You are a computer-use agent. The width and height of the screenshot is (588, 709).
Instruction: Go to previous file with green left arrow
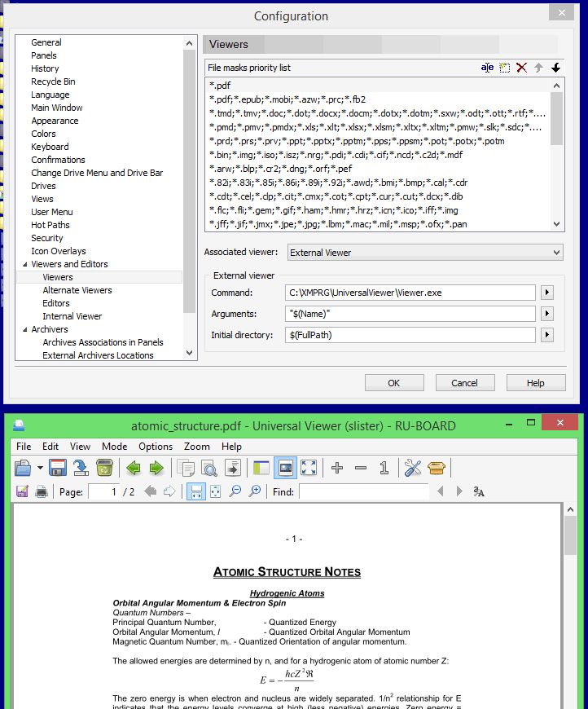(134, 468)
